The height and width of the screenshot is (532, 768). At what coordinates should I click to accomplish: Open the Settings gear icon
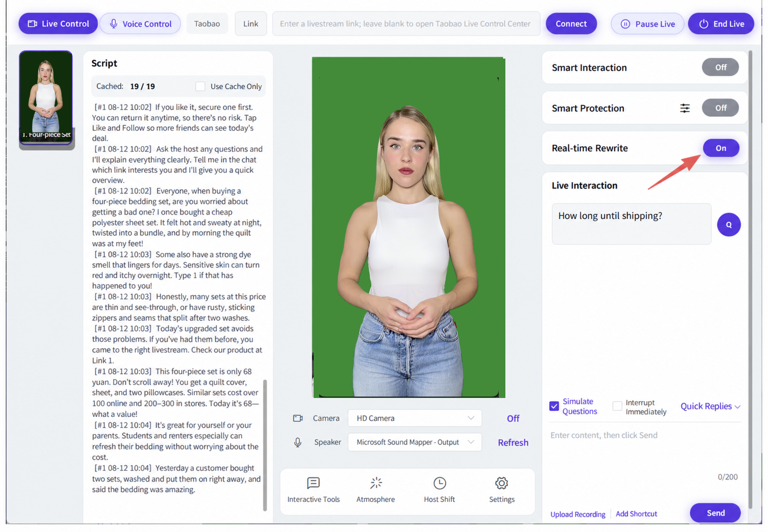click(502, 483)
